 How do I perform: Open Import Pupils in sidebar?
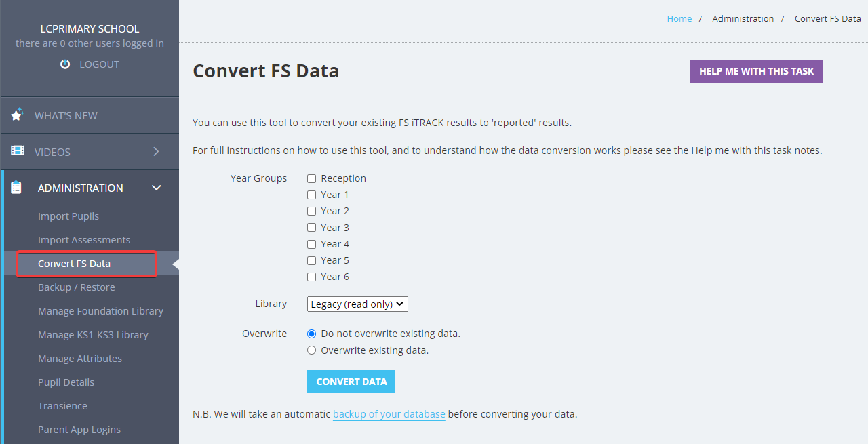tap(68, 216)
